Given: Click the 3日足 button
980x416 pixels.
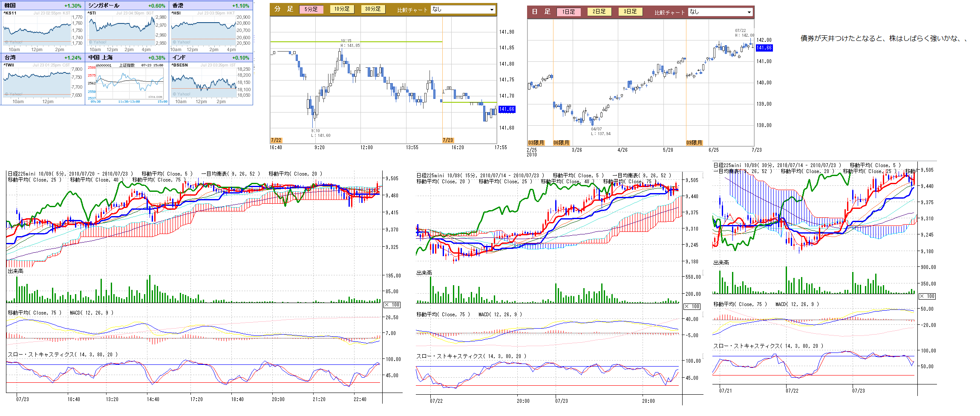Looking at the screenshot, I should (630, 12).
